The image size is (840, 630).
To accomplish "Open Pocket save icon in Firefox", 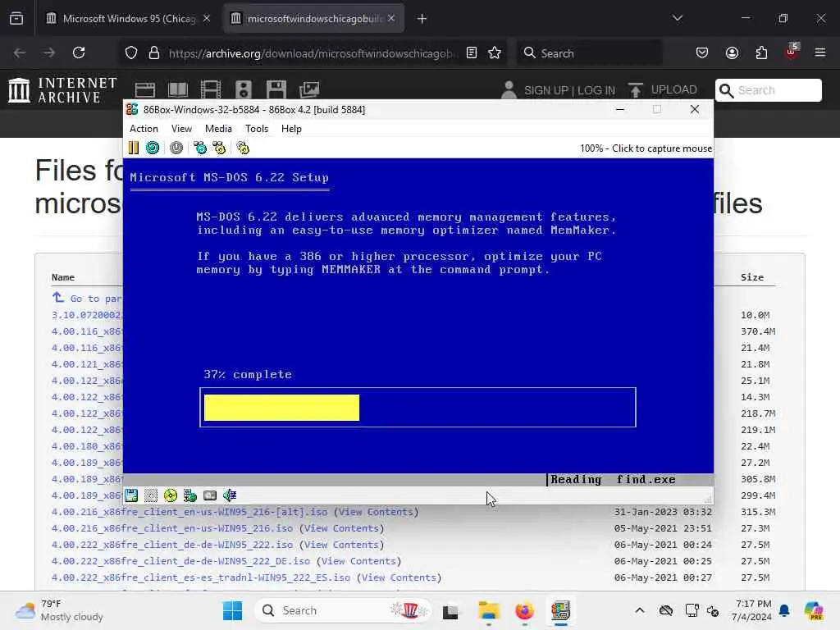I will tap(702, 52).
